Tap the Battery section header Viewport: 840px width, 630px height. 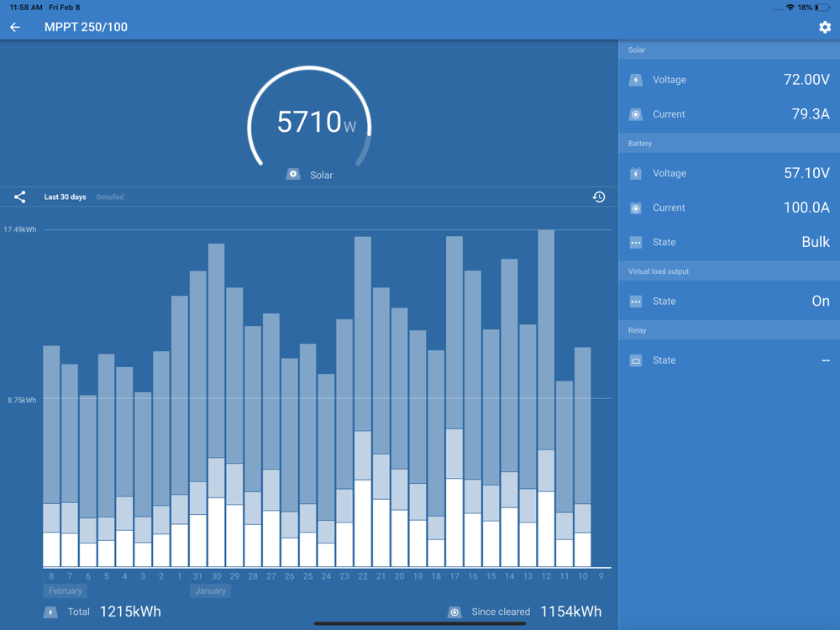pyautogui.click(x=729, y=143)
